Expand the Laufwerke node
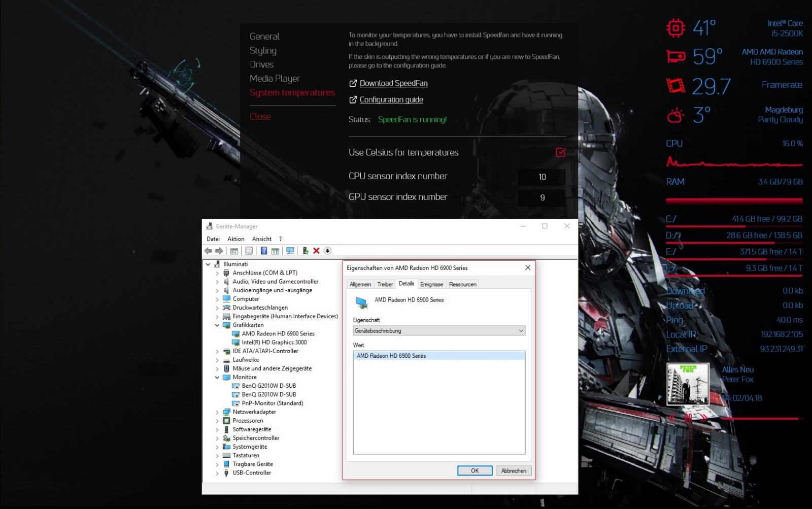812x509 pixels. click(x=217, y=360)
